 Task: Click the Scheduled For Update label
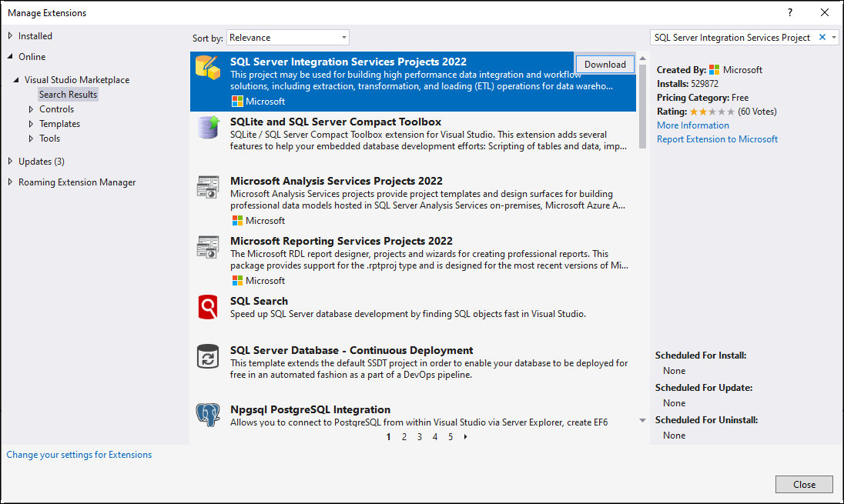[704, 387]
